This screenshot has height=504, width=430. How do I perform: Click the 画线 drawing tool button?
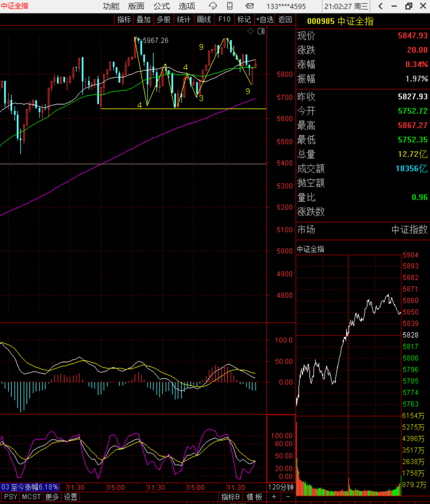[x=204, y=19]
